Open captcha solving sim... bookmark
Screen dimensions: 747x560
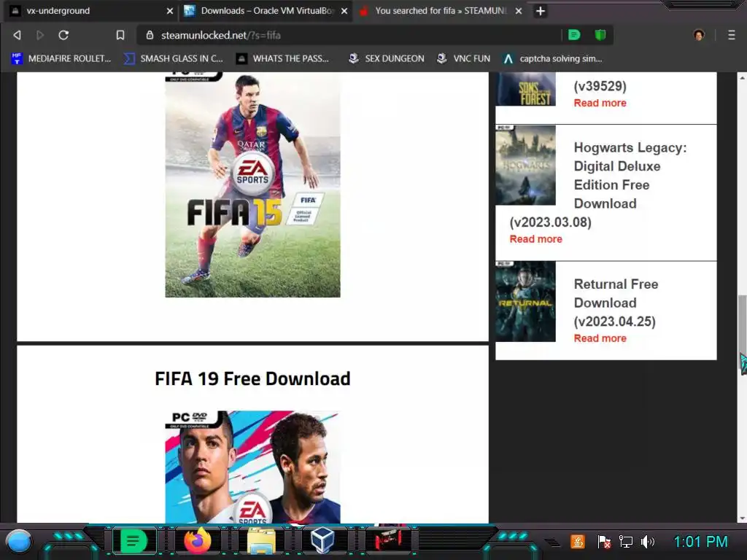(553, 58)
